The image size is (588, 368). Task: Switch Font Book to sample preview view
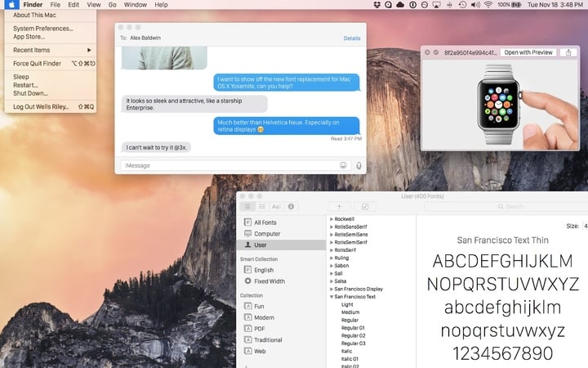click(247, 207)
